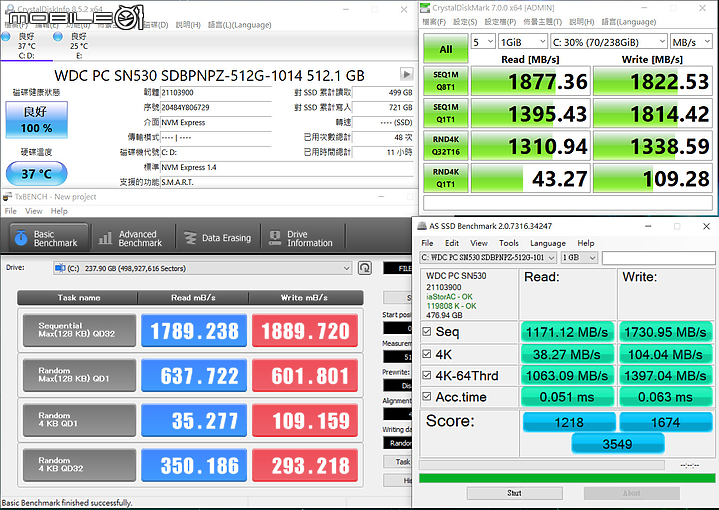Viewport: 719px width, 510px height.
Task: Click AS SSD Seq read 1171.12 MB/s
Action: tap(567, 332)
